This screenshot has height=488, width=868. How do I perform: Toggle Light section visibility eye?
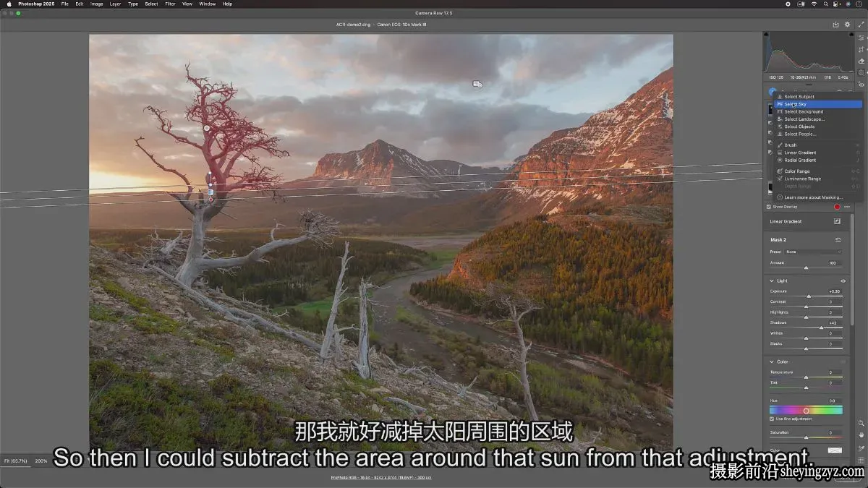pyautogui.click(x=843, y=281)
